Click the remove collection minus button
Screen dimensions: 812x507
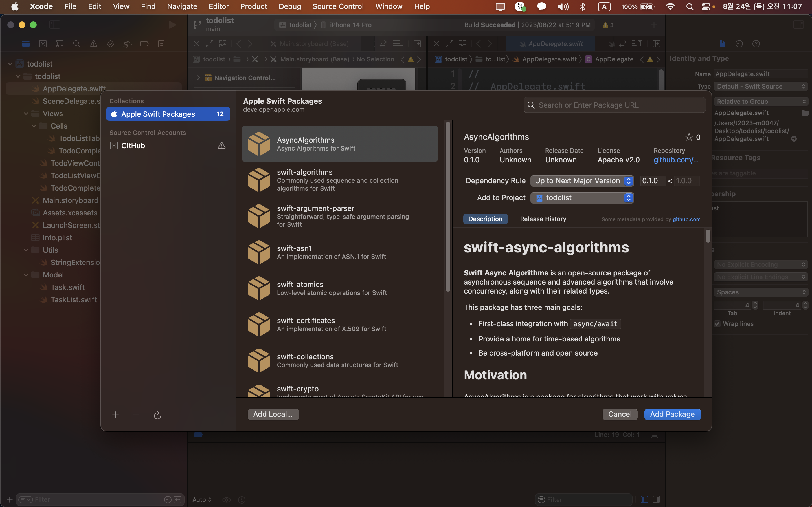(136, 415)
